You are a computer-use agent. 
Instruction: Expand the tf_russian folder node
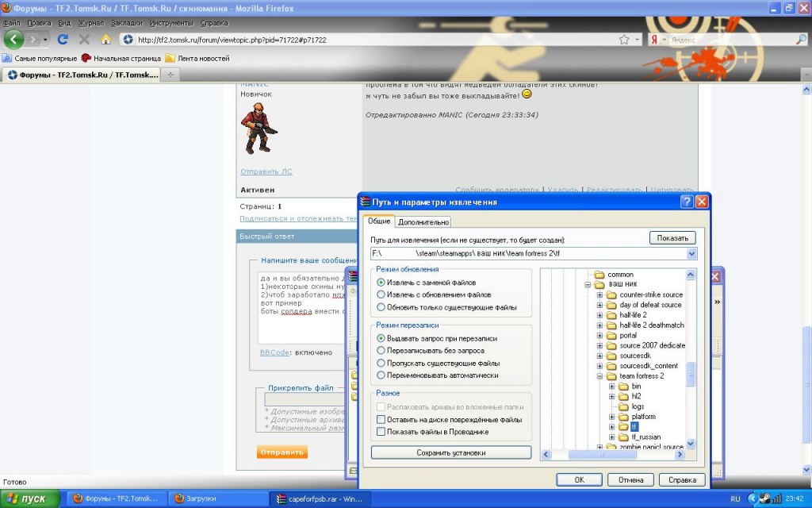611,437
